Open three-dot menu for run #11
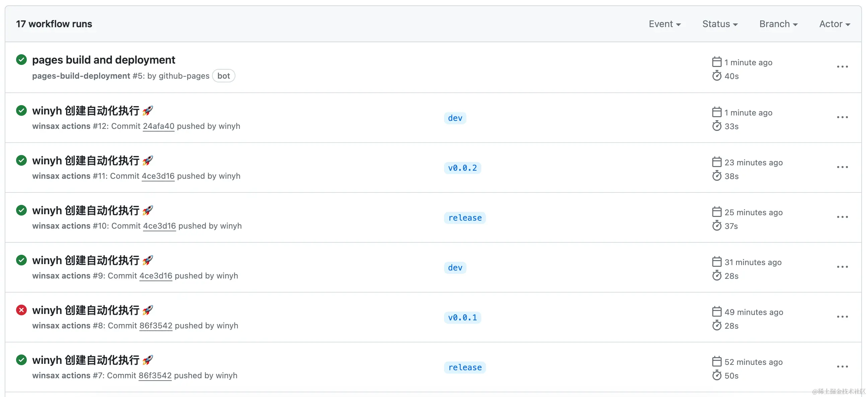Screen dimensions: 868x397 (x=842, y=167)
